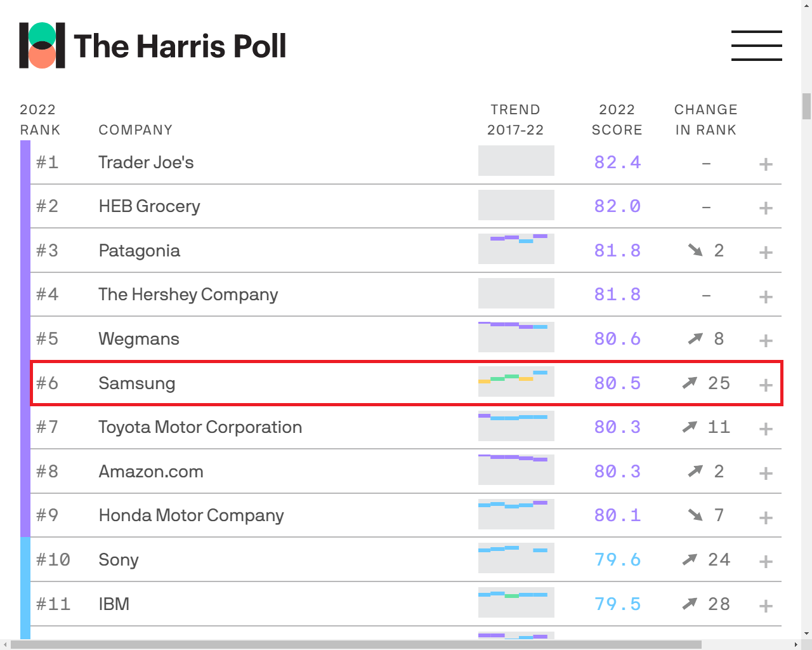Expand the Amazon.com row plus icon

(766, 474)
